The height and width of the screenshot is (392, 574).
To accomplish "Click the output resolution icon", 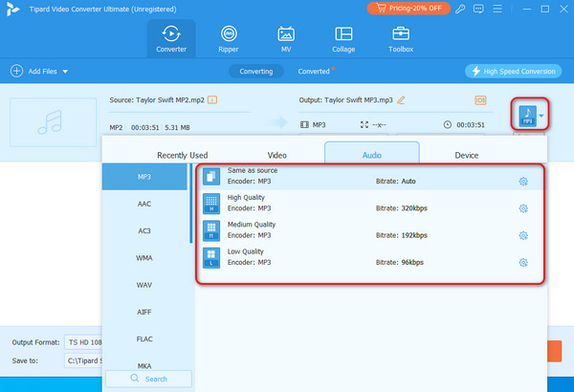I will pyautogui.click(x=364, y=125).
